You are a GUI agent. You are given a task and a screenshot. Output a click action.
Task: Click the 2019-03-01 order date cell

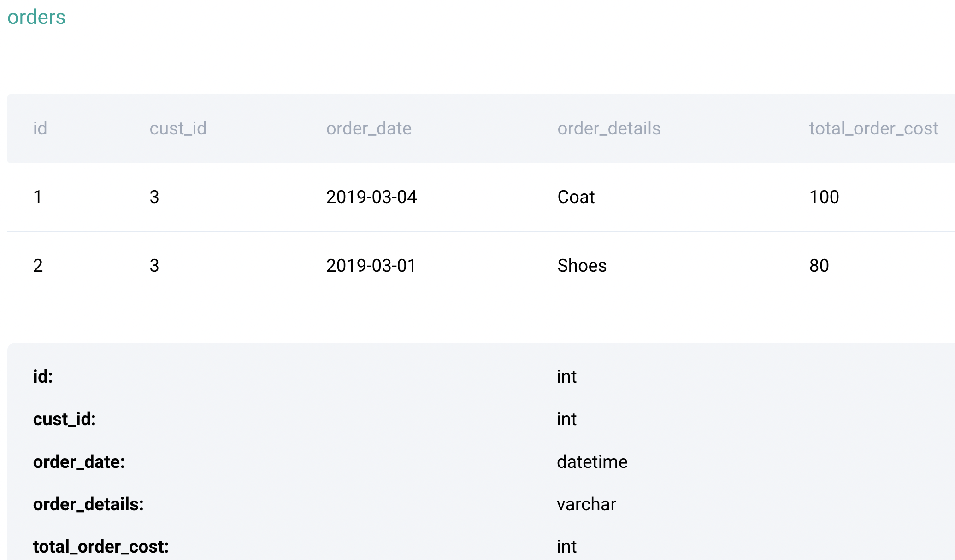(x=371, y=266)
